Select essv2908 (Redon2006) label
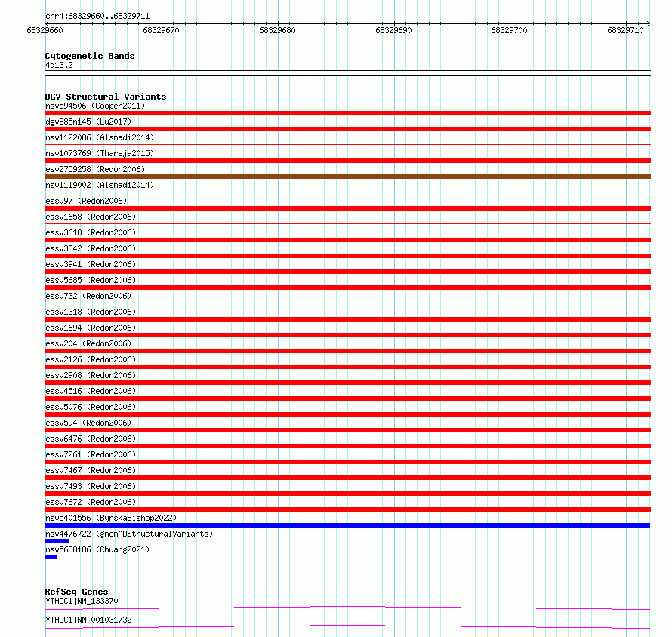This screenshot has width=672, height=637. (91, 375)
